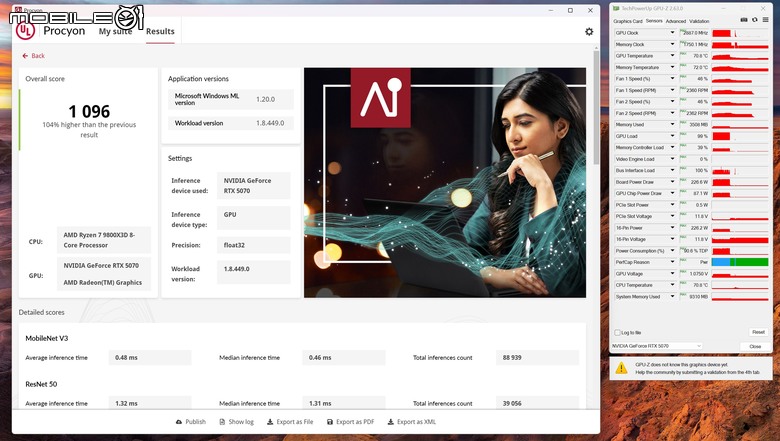Click AMD Ryzen 7 9800X3D CPU field

pos(103,240)
